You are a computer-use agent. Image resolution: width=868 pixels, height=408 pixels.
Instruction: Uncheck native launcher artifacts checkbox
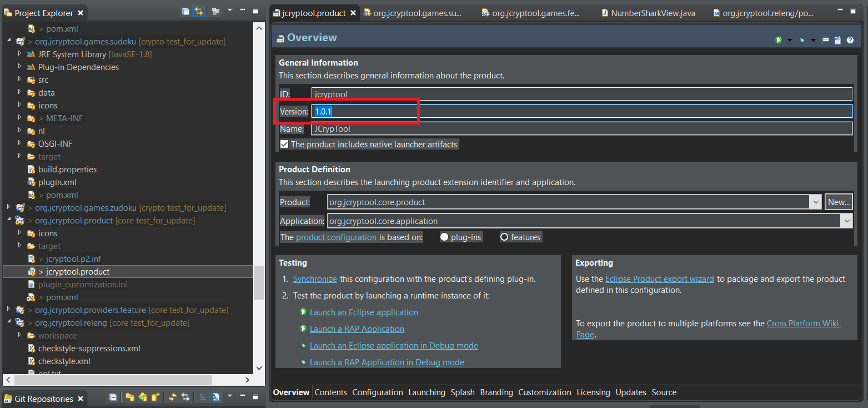pos(284,145)
